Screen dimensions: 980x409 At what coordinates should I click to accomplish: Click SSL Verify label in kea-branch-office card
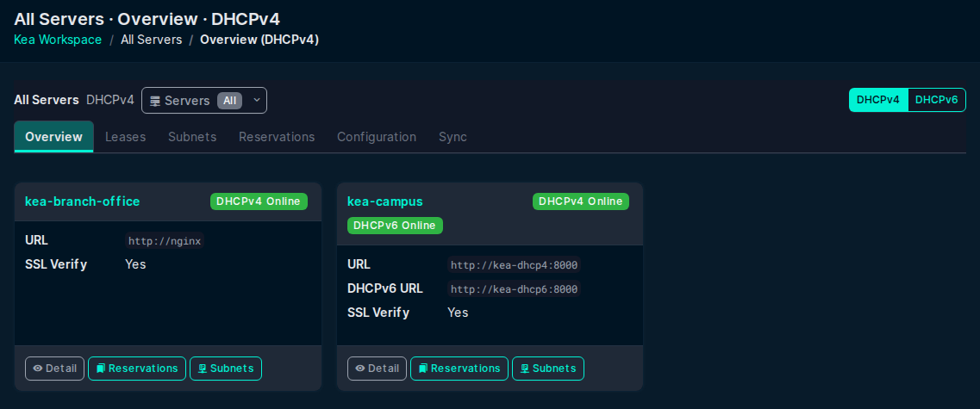[56, 264]
